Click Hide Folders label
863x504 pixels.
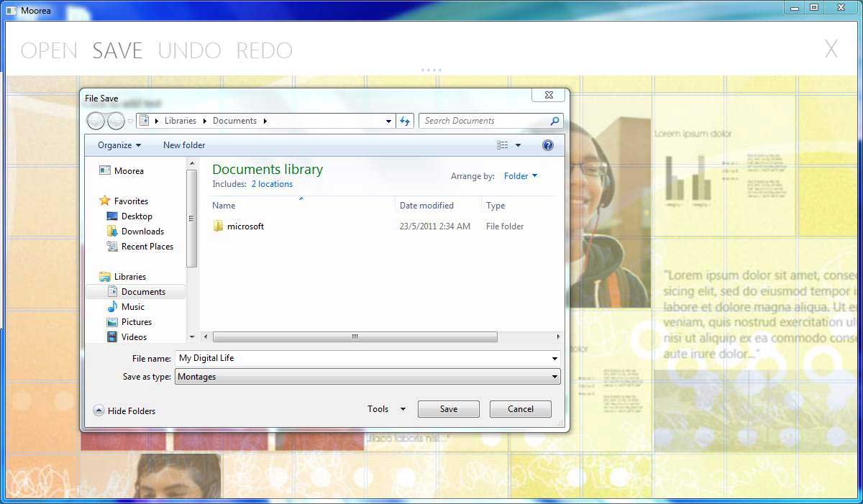pyautogui.click(x=132, y=411)
